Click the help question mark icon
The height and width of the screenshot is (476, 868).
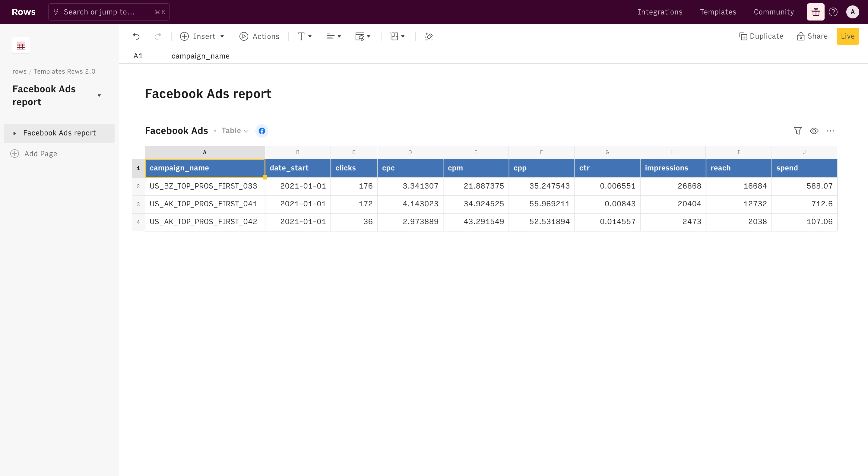(833, 12)
